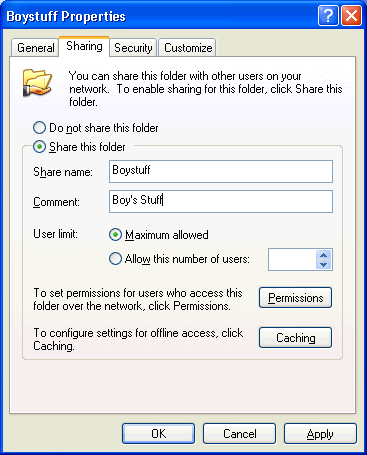Apply the sharing changes
The width and height of the screenshot is (367, 455).
[x=320, y=434]
